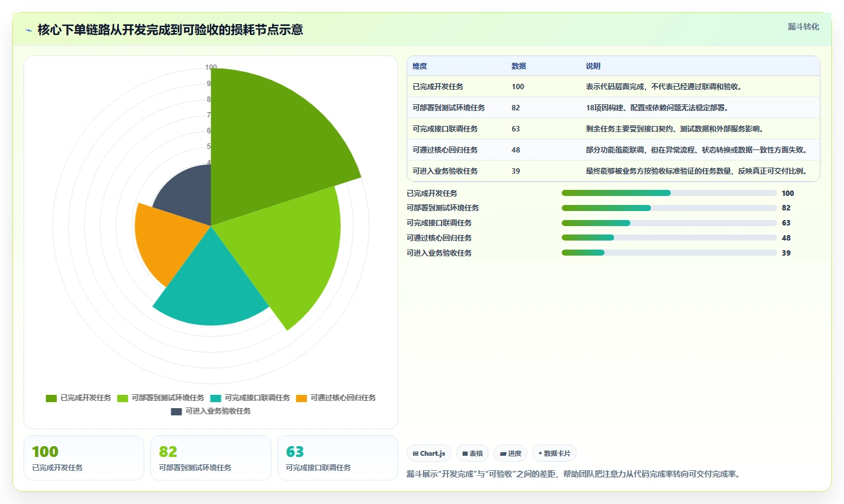Click the 进度 chip
The height and width of the screenshot is (504, 844).
click(510, 453)
